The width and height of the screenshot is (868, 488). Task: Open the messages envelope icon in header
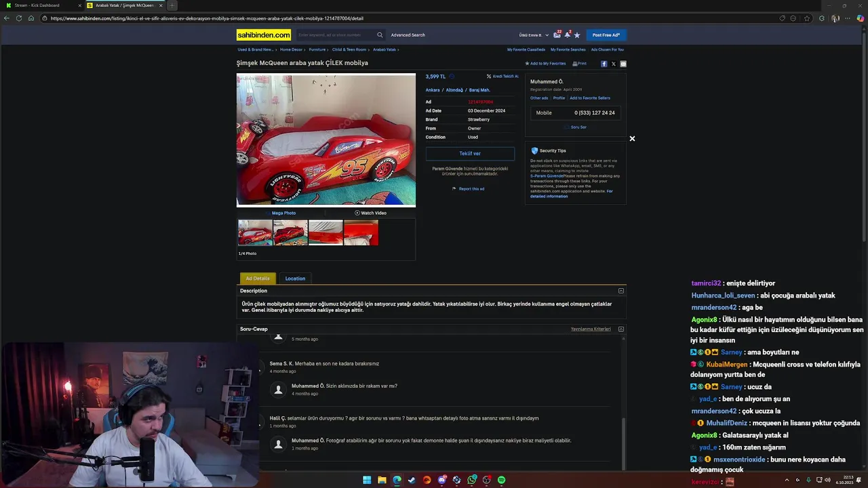tap(557, 35)
